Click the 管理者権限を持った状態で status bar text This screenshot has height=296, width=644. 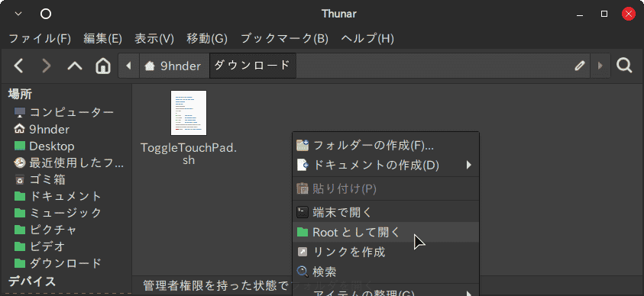pyautogui.click(x=215, y=286)
